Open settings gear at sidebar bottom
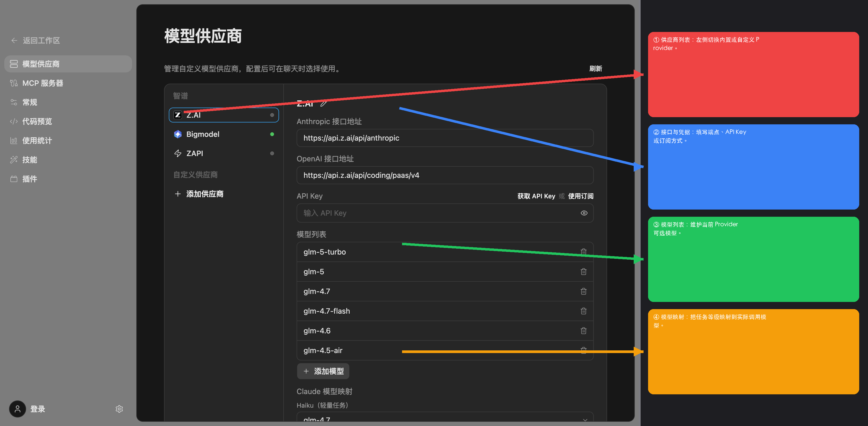Screen dimensions: 868x426 click(119, 409)
